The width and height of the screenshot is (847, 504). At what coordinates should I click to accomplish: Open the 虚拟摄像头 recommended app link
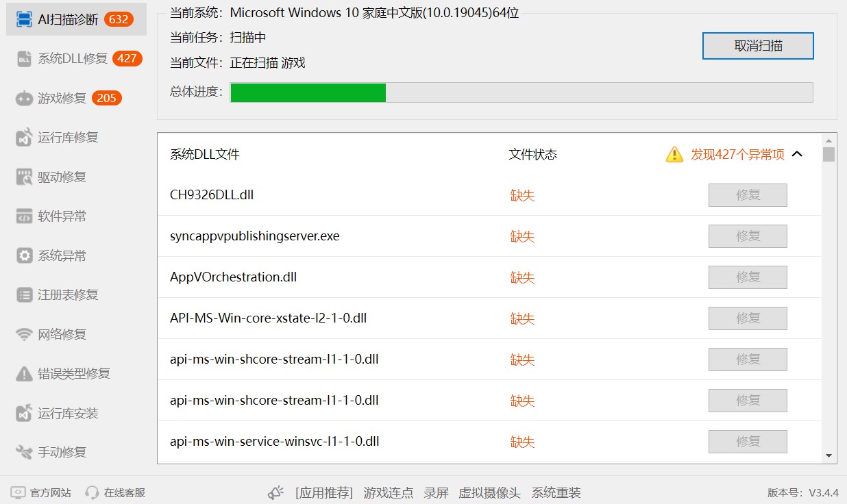coord(489,493)
